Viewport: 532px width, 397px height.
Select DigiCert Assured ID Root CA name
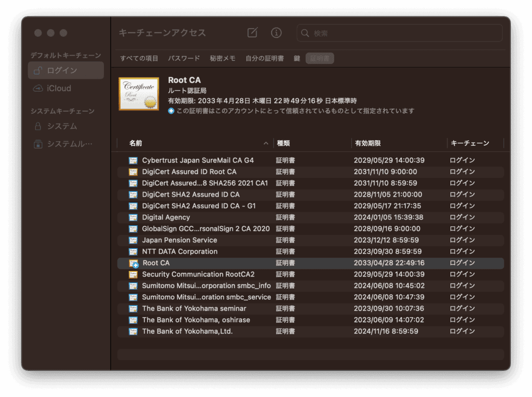(189, 172)
